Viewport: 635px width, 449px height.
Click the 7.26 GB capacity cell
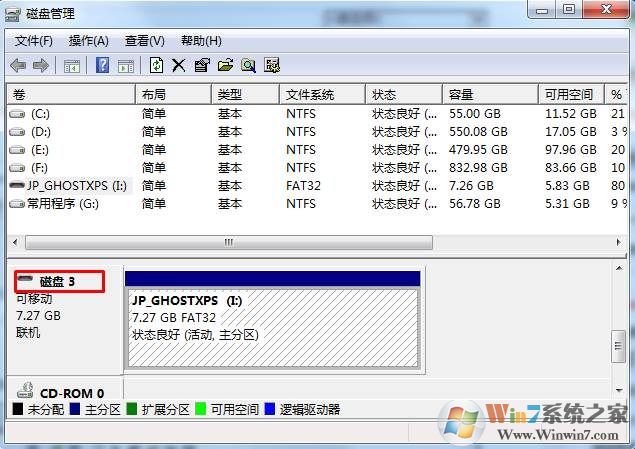471,186
